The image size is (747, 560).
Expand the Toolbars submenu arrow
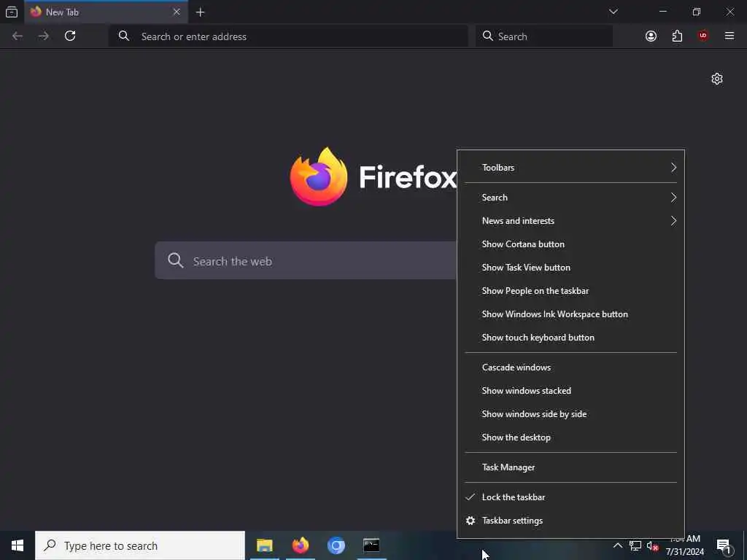673,168
